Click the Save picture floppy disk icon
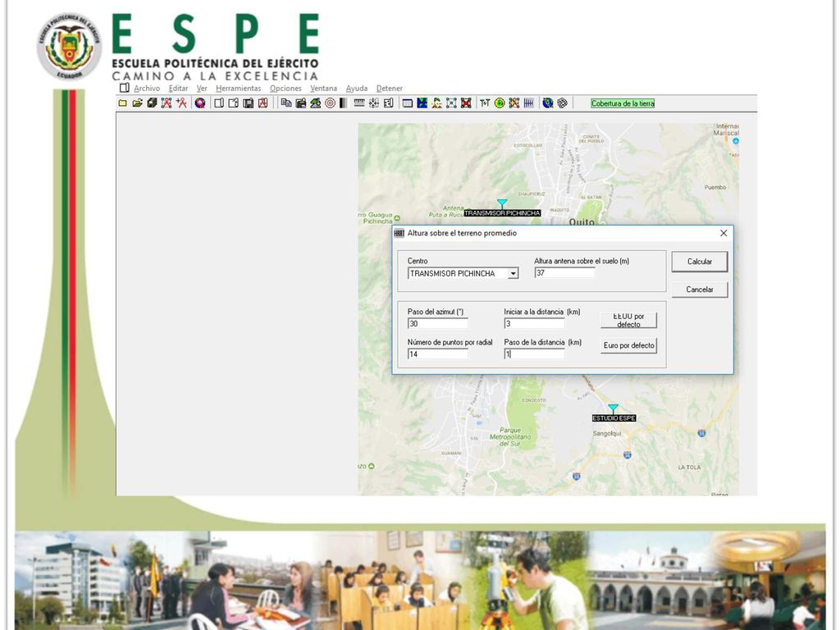The height and width of the screenshot is (630, 840). pos(248,103)
